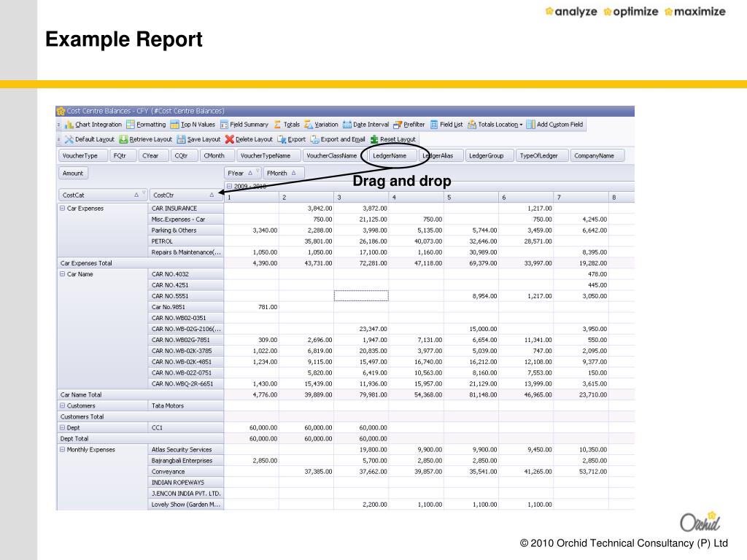This screenshot has width=747, height=560.
Task: Select the CMonth field header
Action: tap(217, 156)
